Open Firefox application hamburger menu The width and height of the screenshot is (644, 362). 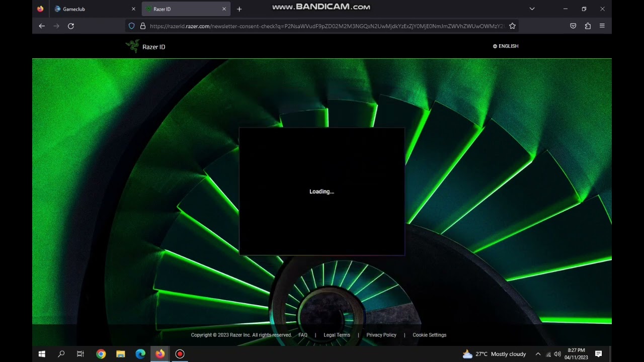tap(602, 26)
